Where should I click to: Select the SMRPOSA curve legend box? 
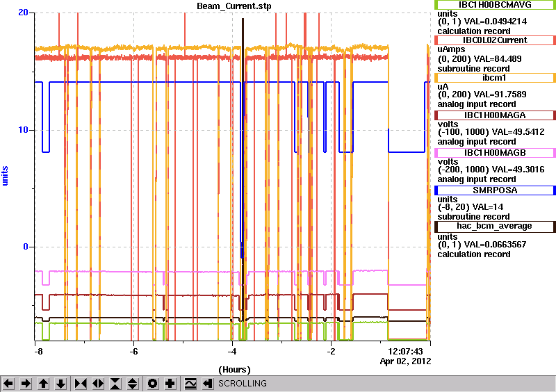[495, 190]
